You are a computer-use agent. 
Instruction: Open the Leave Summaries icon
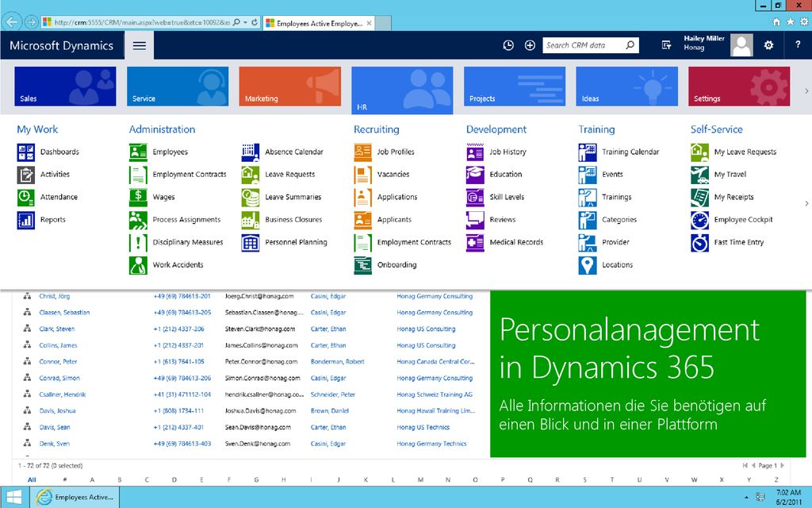pos(251,197)
